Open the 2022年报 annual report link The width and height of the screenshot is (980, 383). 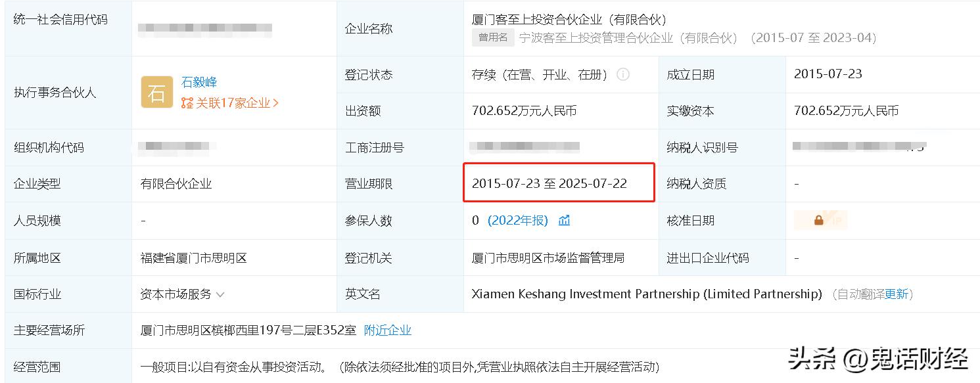[x=519, y=221]
